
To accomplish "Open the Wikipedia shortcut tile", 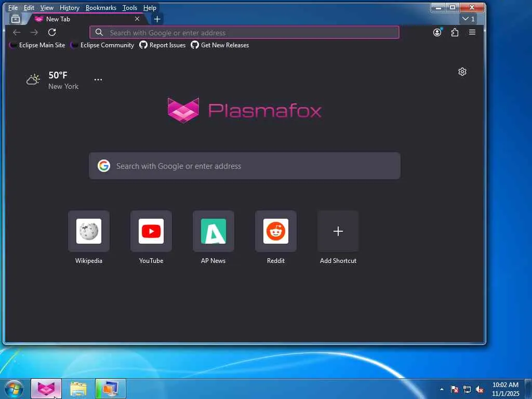I will point(89,231).
